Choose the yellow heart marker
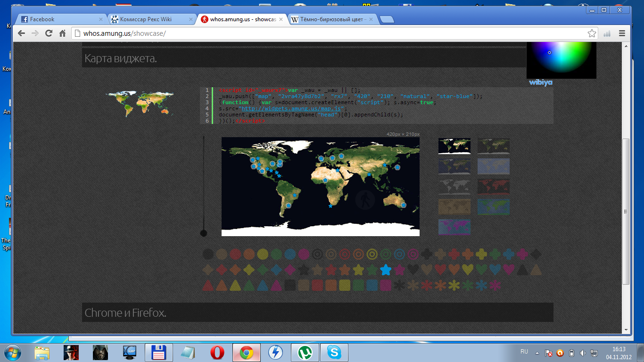This screenshot has width=644, height=362. (x=468, y=270)
